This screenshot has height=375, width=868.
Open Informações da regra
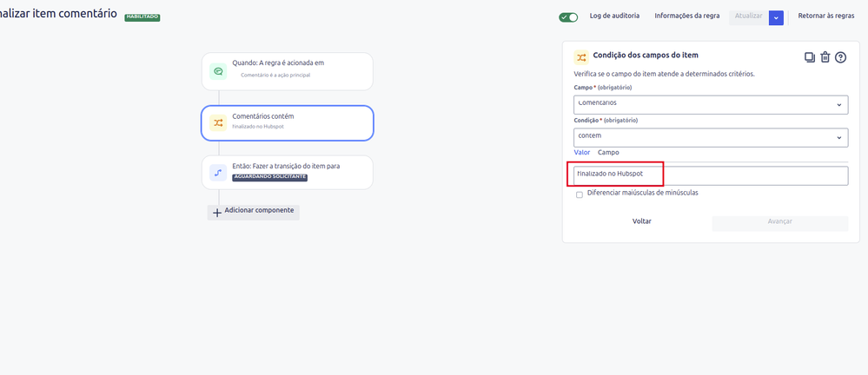[687, 16]
